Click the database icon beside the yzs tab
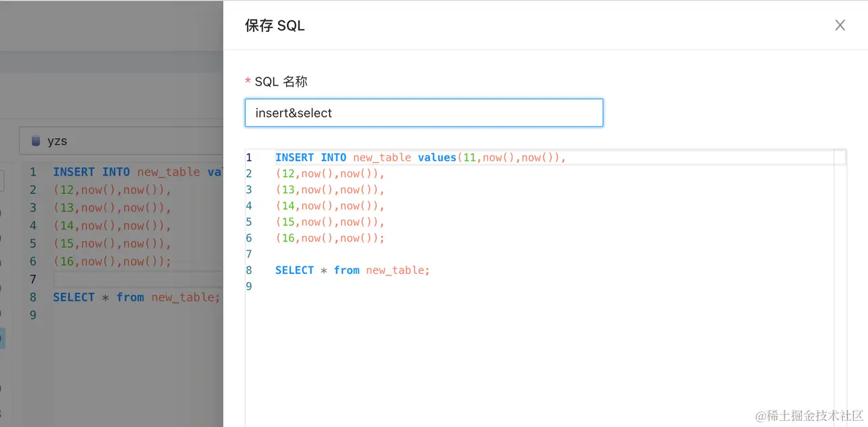The image size is (868, 427). (x=35, y=140)
